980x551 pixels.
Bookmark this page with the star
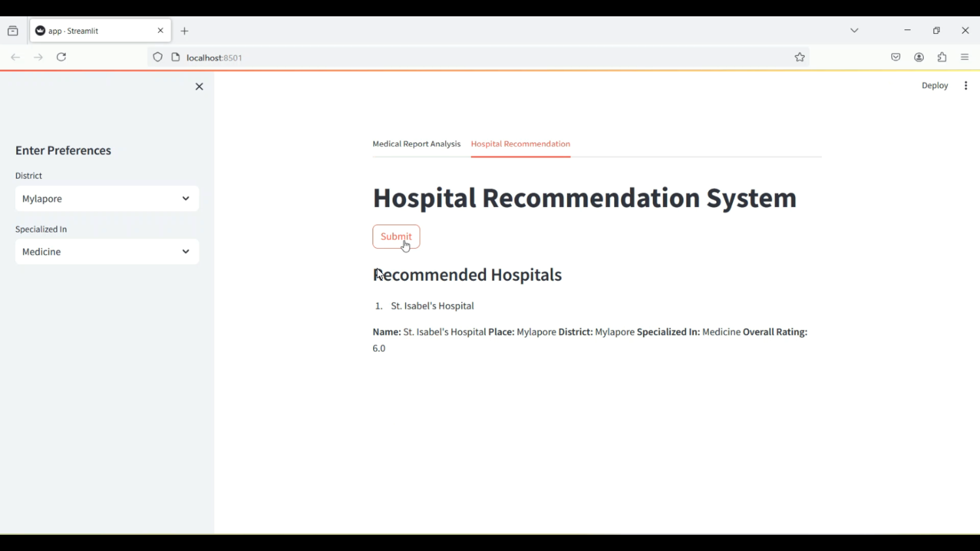click(x=800, y=57)
